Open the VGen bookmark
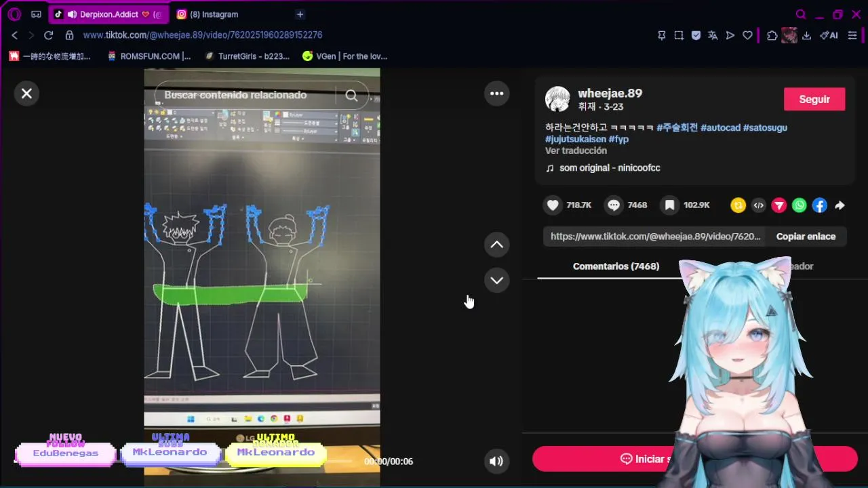This screenshot has height=488, width=868. (x=344, y=56)
